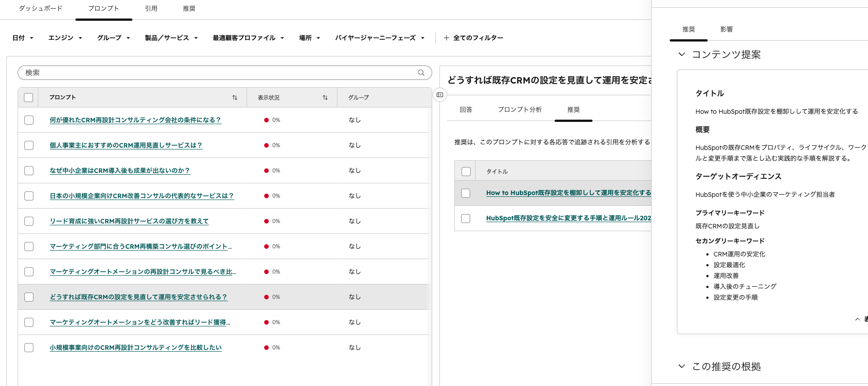Open 小規模事業向けのCRM再設計 prompt link
The image size is (868, 386).
point(135,348)
